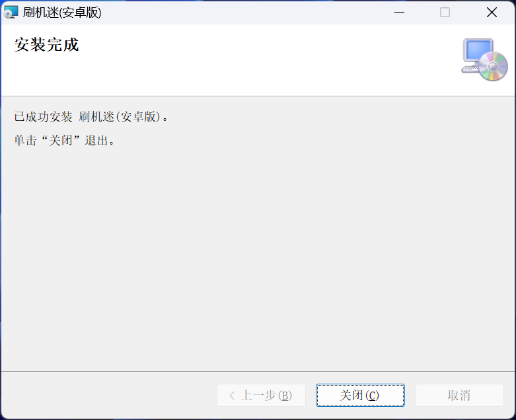Click the 安装完成 heading text
This screenshot has width=516, height=420.
46,45
